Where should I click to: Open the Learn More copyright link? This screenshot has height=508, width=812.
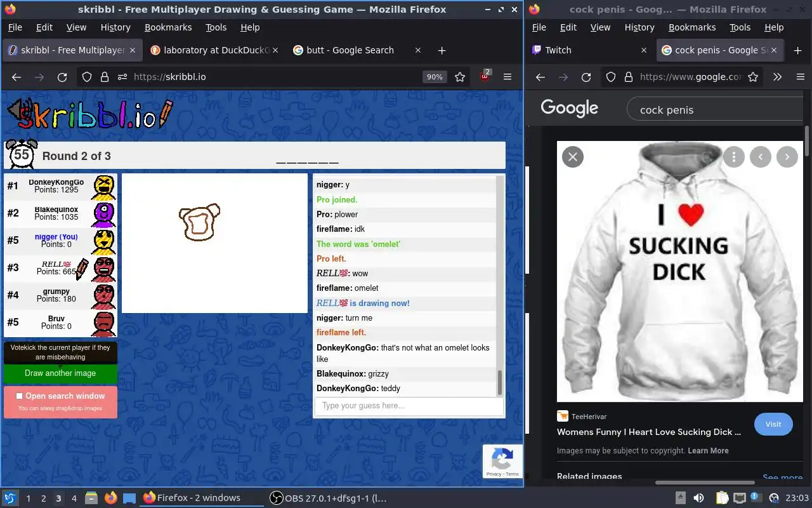(x=708, y=451)
